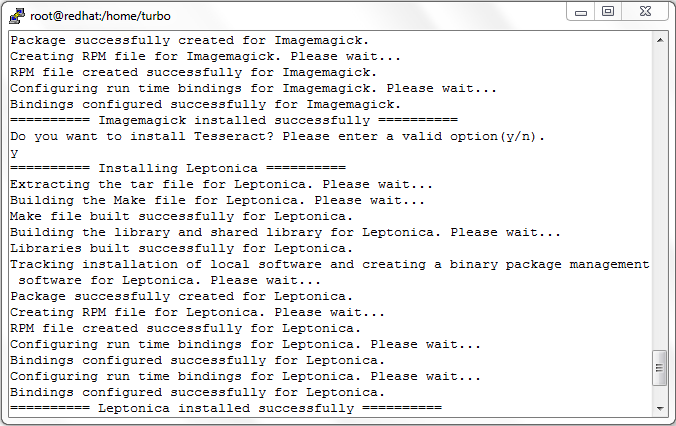Click the 'Package successfully created for Imagemagick' line
Image resolution: width=676 pixels, height=426 pixels.
[x=190, y=41]
